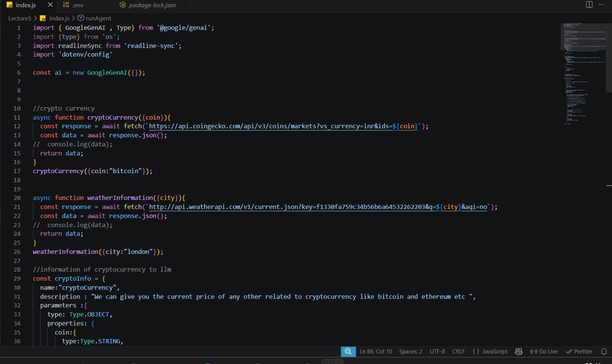Viewport: 612px width, 364px height.
Task: Click the split editor icon
Action: point(589,5)
